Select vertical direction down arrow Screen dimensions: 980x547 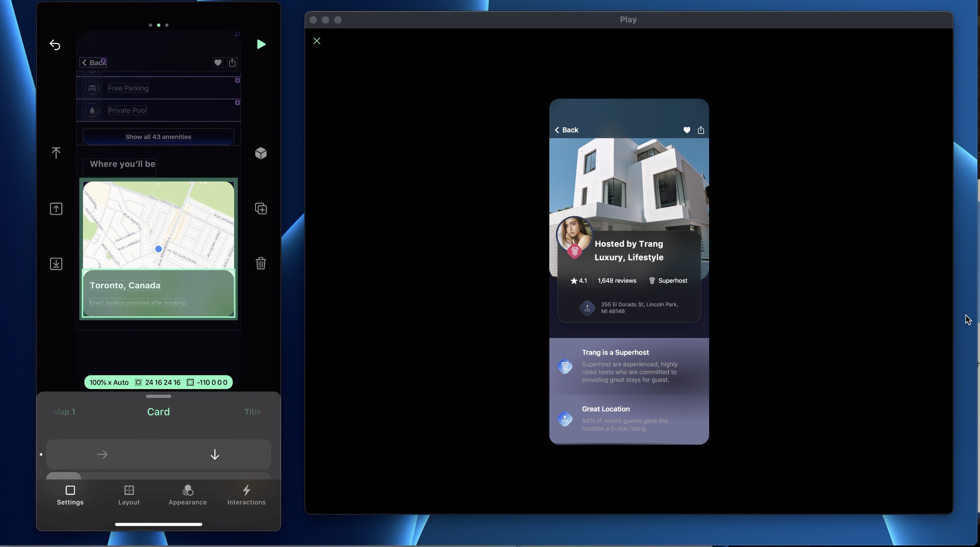[215, 455]
